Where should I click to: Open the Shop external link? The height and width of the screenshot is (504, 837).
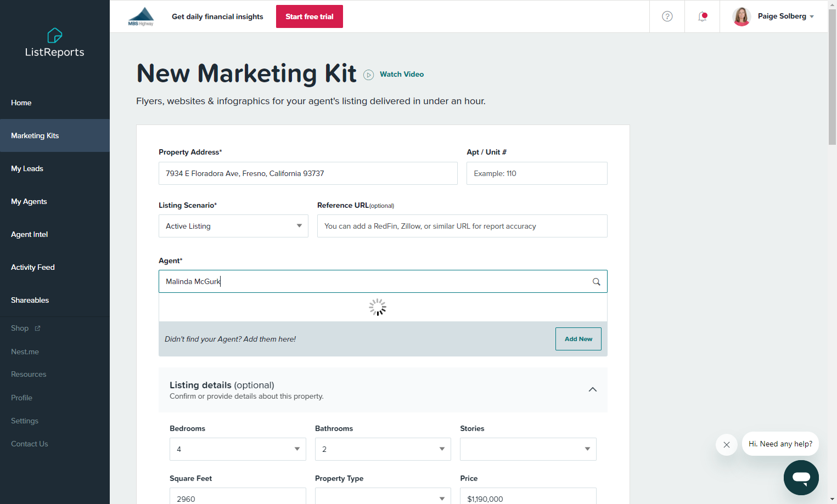26,328
